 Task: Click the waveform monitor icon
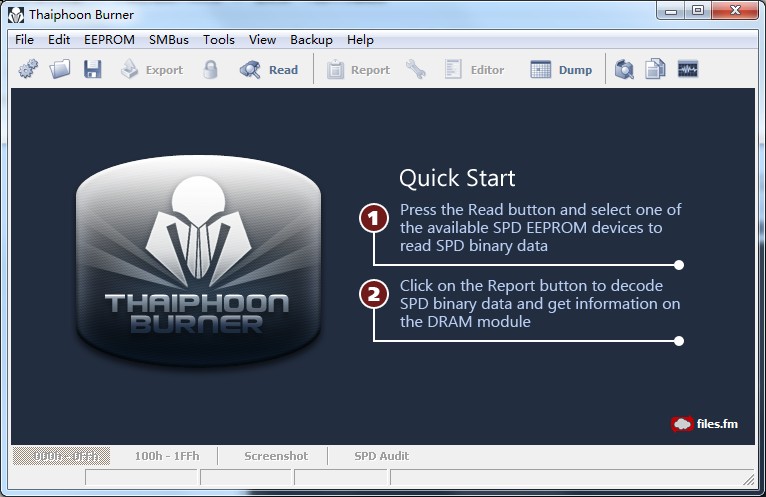pyautogui.click(x=687, y=70)
